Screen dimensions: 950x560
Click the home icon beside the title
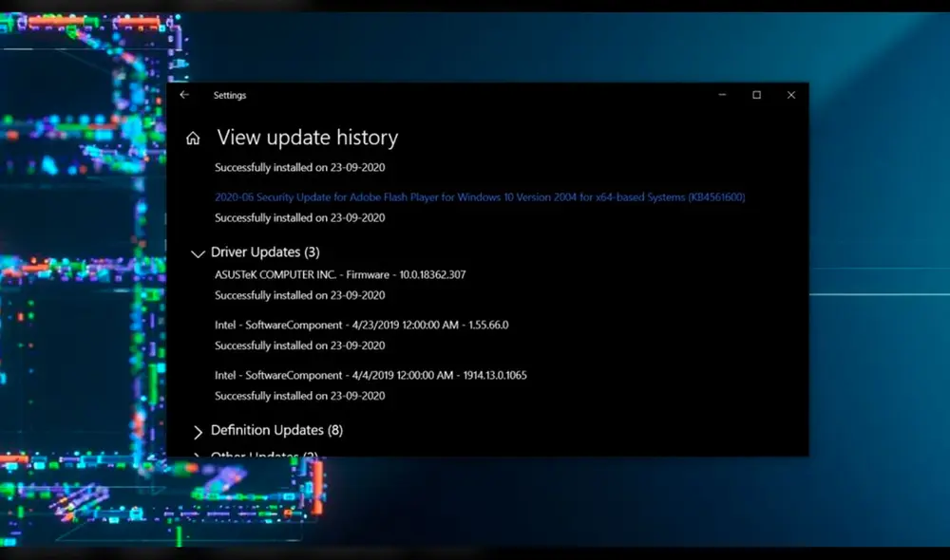click(x=193, y=137)
